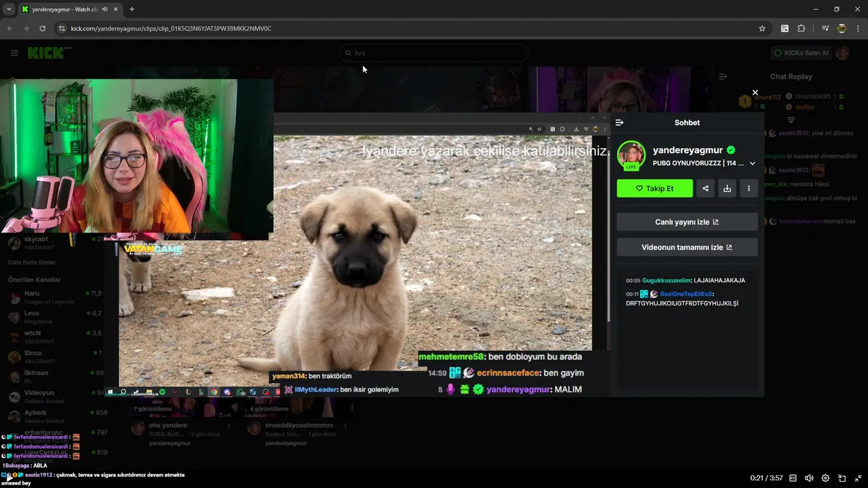868x488 pixels.
Task: Open Naru channel in sidebar
Action: (54, 298)
